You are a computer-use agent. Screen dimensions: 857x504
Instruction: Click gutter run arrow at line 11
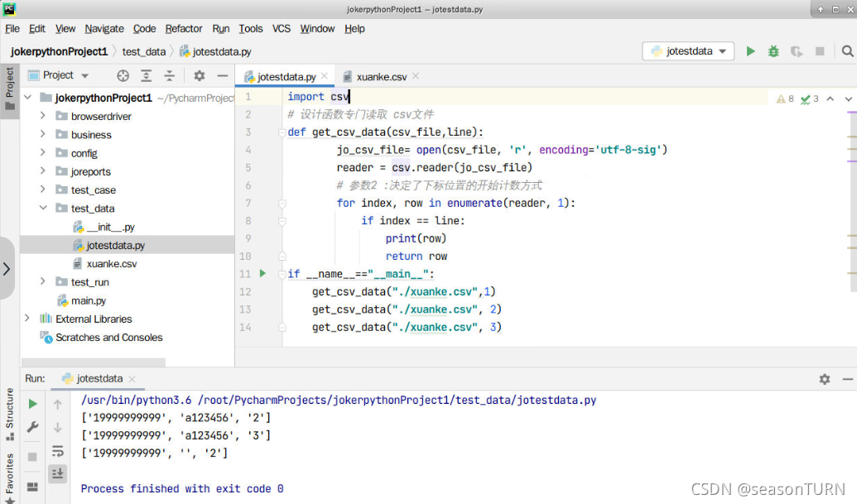pos(262,273)
